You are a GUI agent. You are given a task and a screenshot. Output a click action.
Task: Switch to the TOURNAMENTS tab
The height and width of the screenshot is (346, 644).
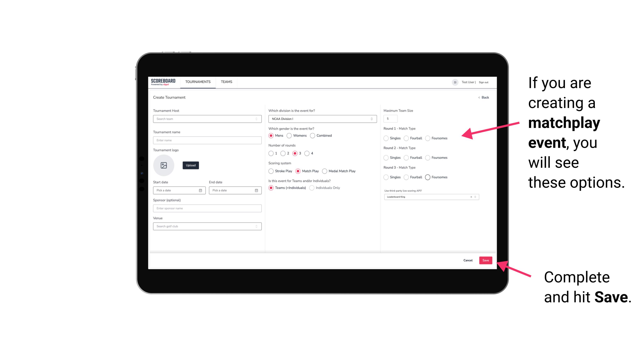(x=198, y=82)
